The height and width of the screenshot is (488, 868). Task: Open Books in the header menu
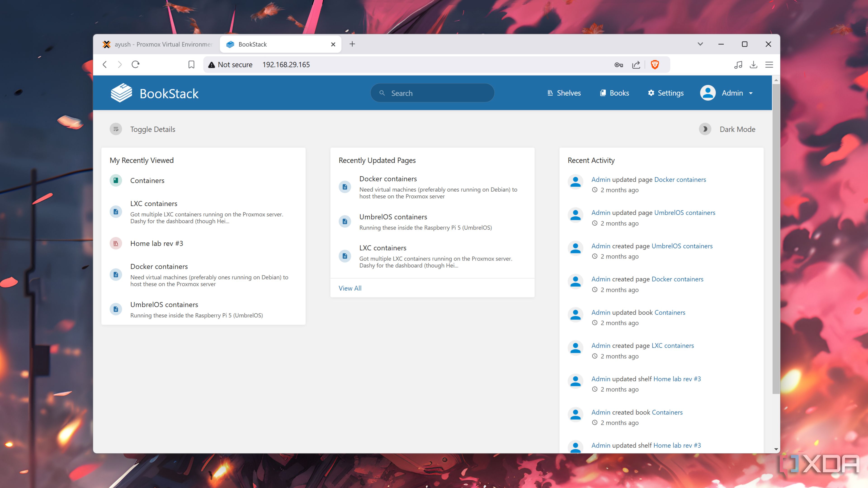615,93
